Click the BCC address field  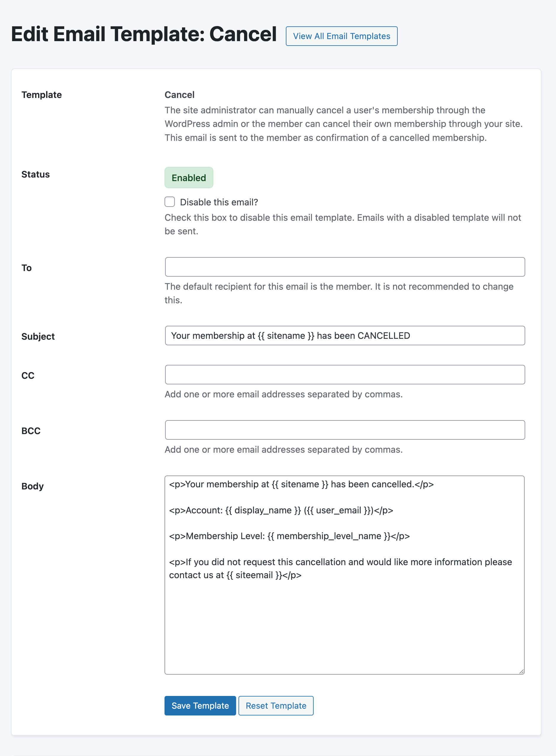[345, 430]
